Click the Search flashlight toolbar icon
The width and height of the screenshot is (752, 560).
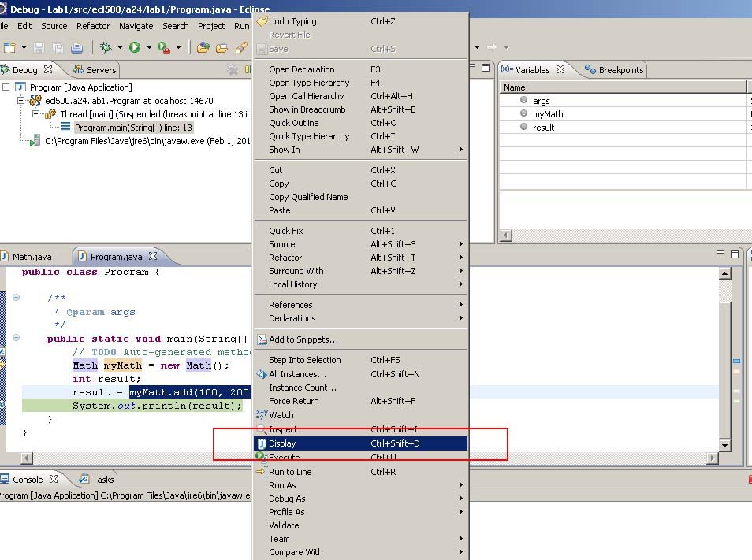[x=242, y=47]
